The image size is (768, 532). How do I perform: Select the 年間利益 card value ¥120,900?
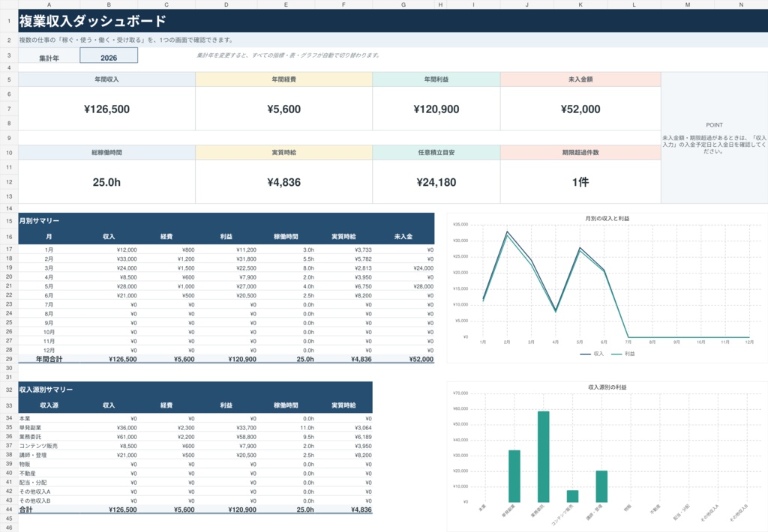pos(436,109)
